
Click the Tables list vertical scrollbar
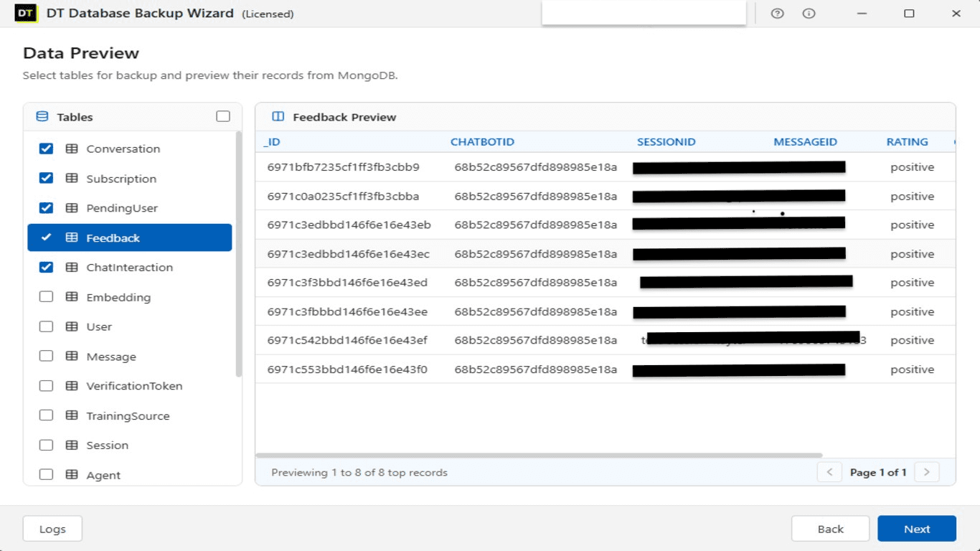pos(238,255)
